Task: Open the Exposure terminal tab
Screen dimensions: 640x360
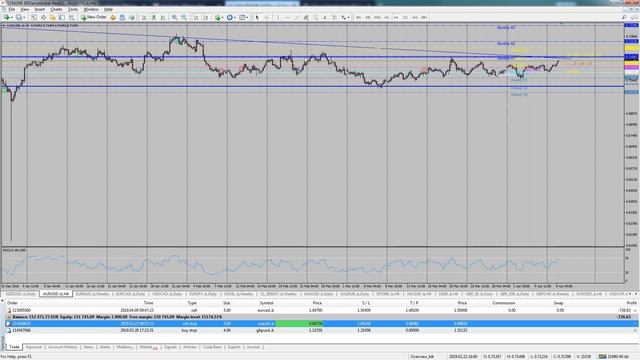Action: (x=34, y=347)
